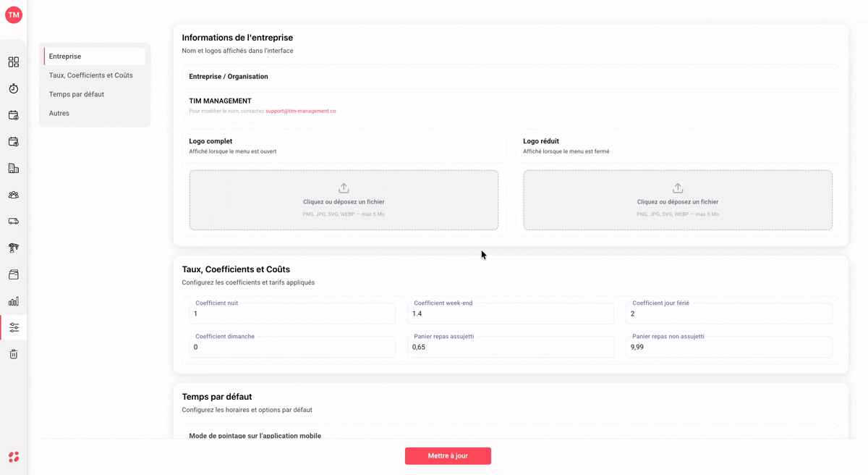Open the trash bin icon in the sidebar
This screenshot has width=868, height=475.
(14, 354)
